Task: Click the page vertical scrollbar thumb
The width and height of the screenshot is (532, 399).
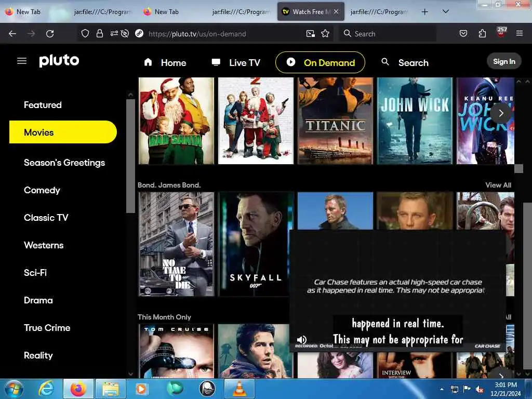Action: [527, 285]
